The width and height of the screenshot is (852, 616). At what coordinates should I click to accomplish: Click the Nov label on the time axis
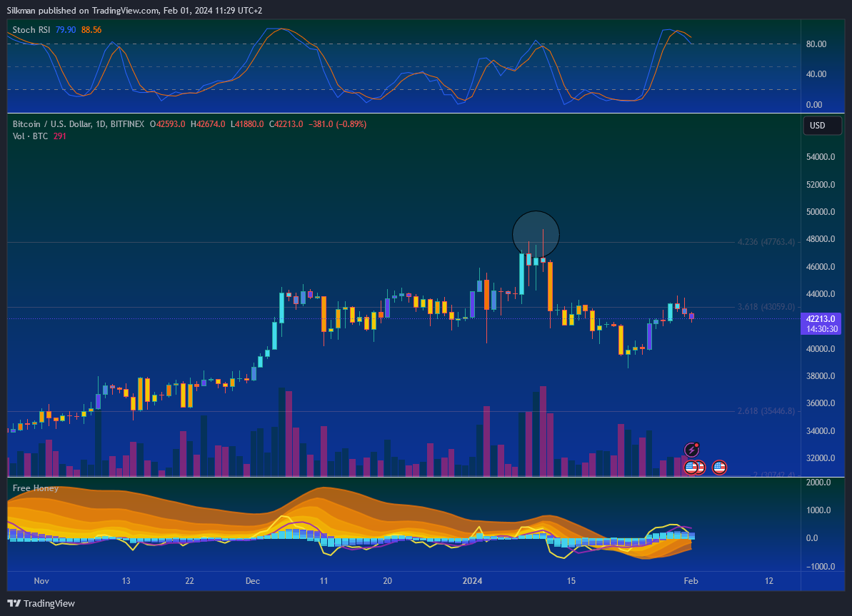point(41,581)
